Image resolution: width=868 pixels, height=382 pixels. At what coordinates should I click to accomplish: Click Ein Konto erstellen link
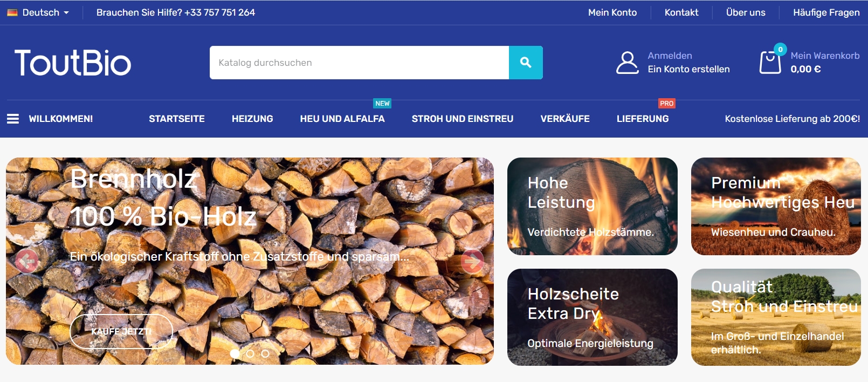click(x=689, y=69)
